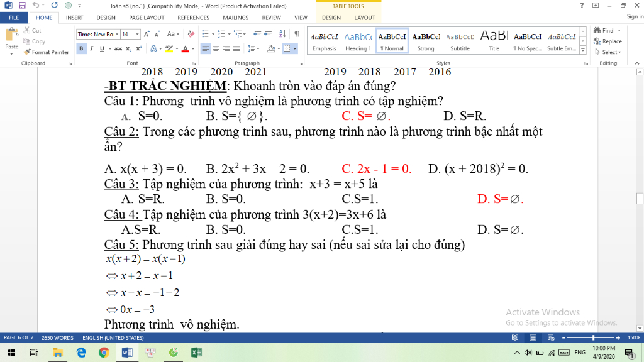Justify the paragraph text
The width and height of the screenshot is (644, 362).
pyautogui.click(x=236, y=48)
